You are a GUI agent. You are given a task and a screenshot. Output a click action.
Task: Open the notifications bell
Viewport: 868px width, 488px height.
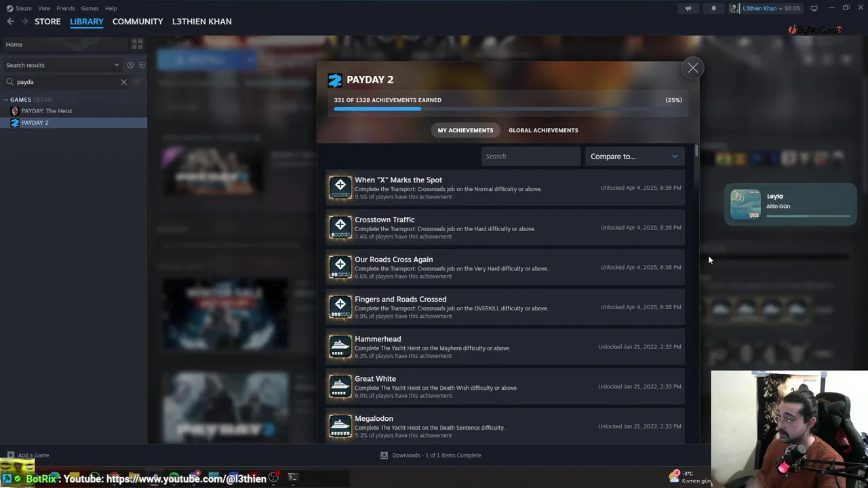pyautogui.click(x=713, y=8)
